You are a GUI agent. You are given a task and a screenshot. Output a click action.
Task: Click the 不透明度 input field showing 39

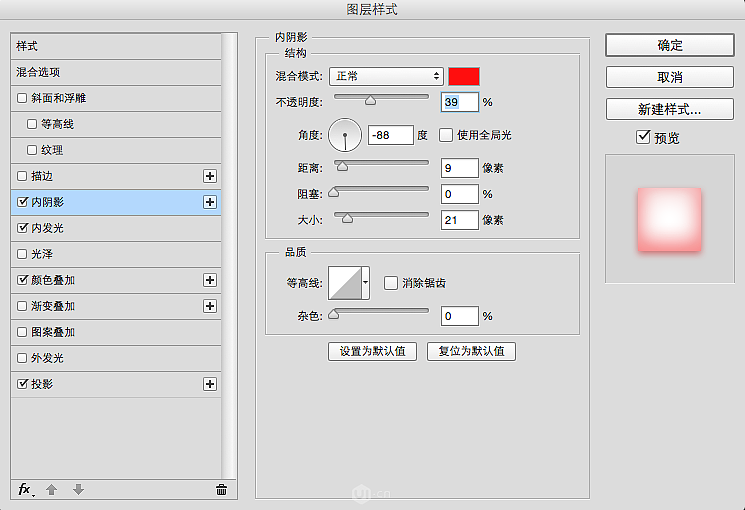click(459, 102)
